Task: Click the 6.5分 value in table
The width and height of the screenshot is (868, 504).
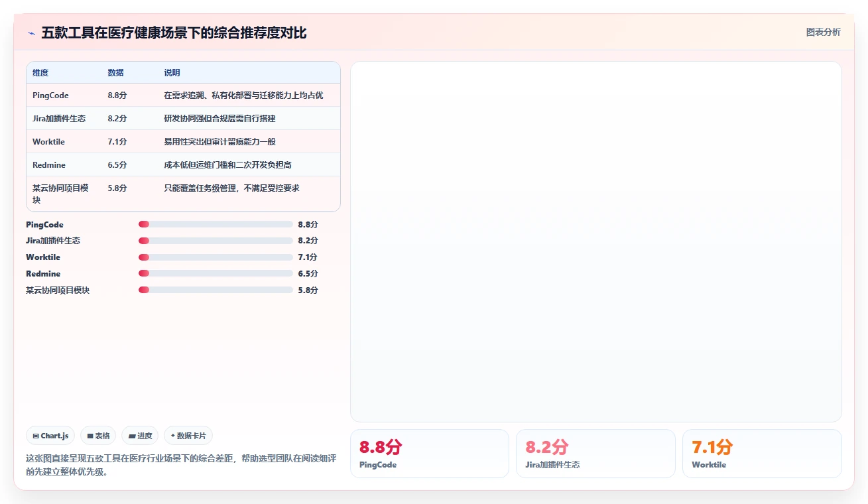Action: 117,165
